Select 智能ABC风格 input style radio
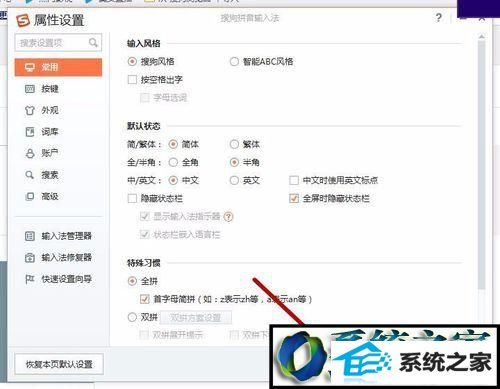 [x=234, y=62]
